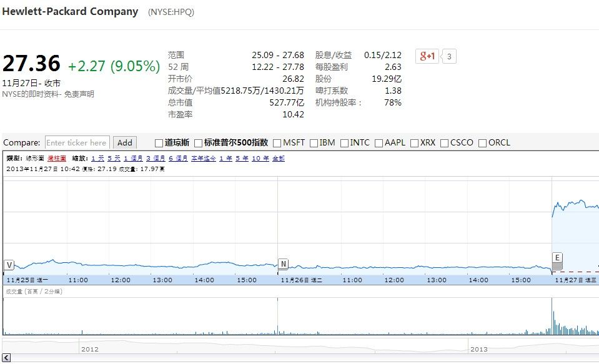599x364 pixels.
Task: Check the ORCL comparison checkbox
Action: [x=482, y=143]
